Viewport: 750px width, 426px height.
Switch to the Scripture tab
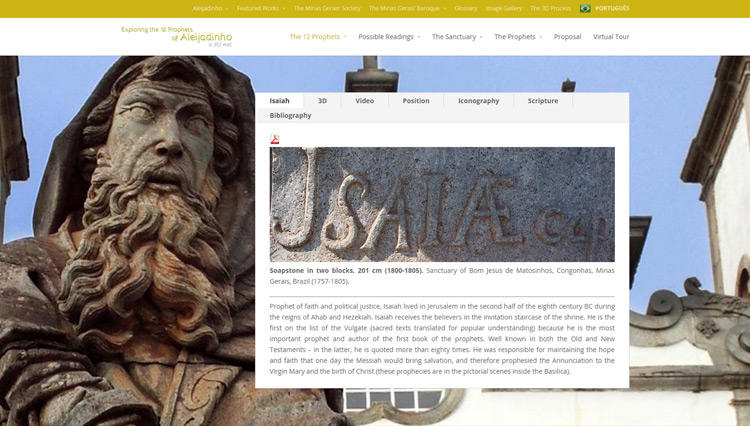[x=543, y=100]
